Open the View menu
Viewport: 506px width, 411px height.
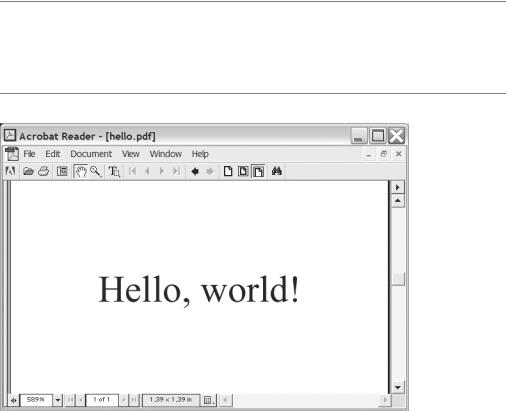tap(131, 154)
